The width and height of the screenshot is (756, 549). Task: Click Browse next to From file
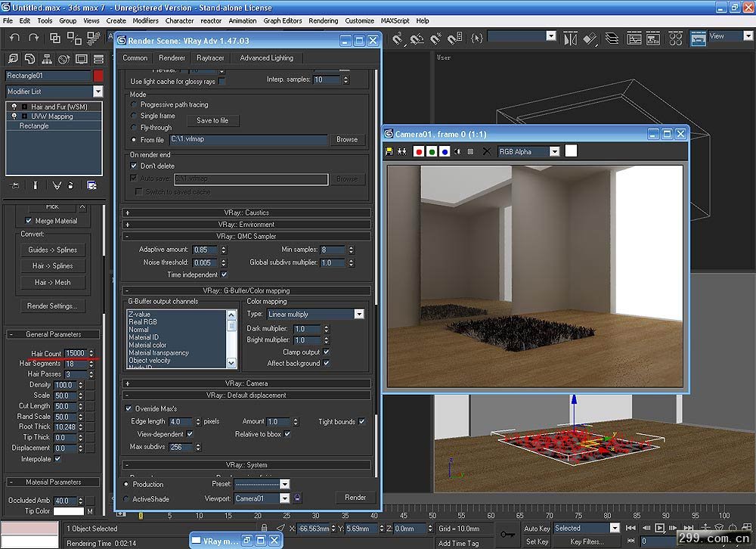click(347, 139)
